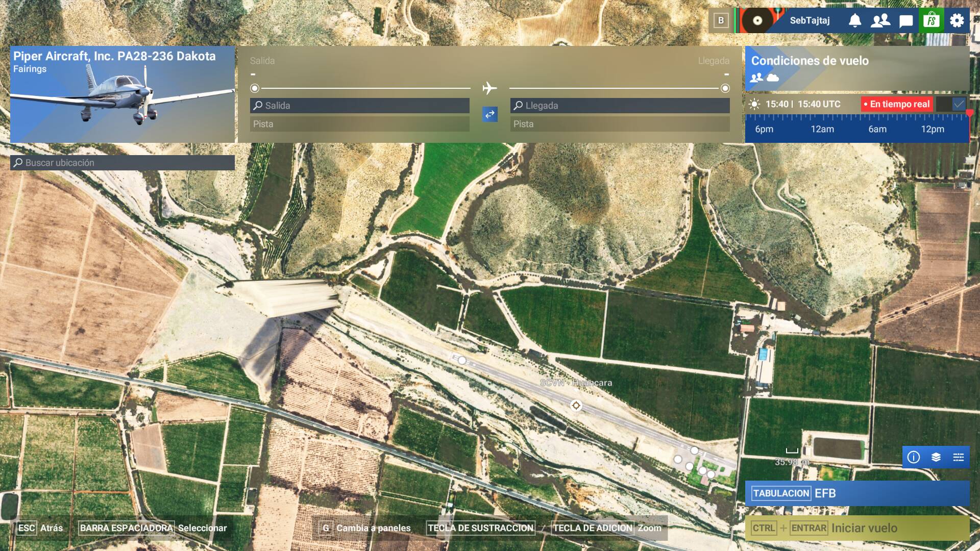
Task: Open settings gear in top bar
Action: 957,20
